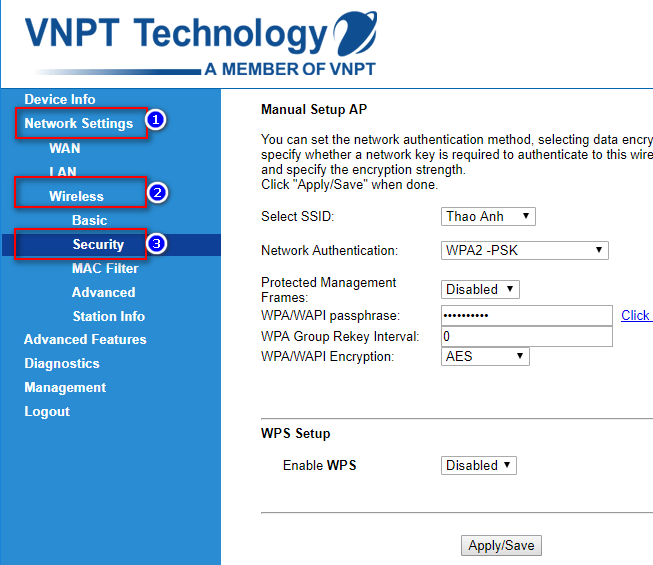Expand the Wireless section
The image size is (653, 565).
click(x=76, y=196)
